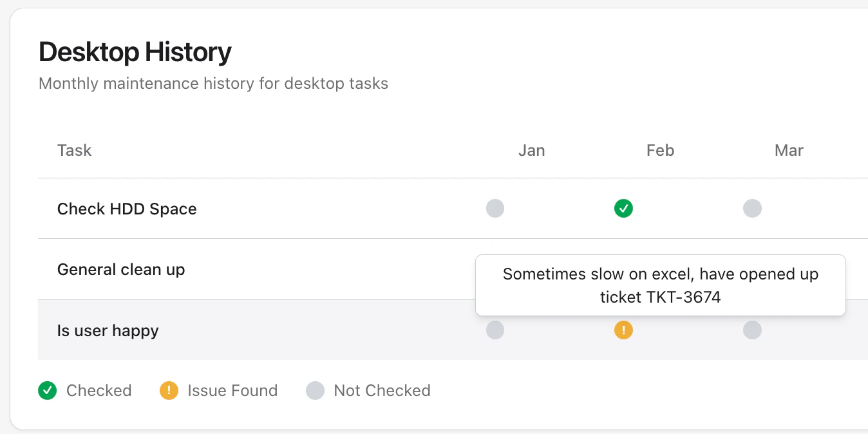868x434 pixels.
Task: Toggle the March indicator on General clean up row
Action: click(x=752, y=269)
